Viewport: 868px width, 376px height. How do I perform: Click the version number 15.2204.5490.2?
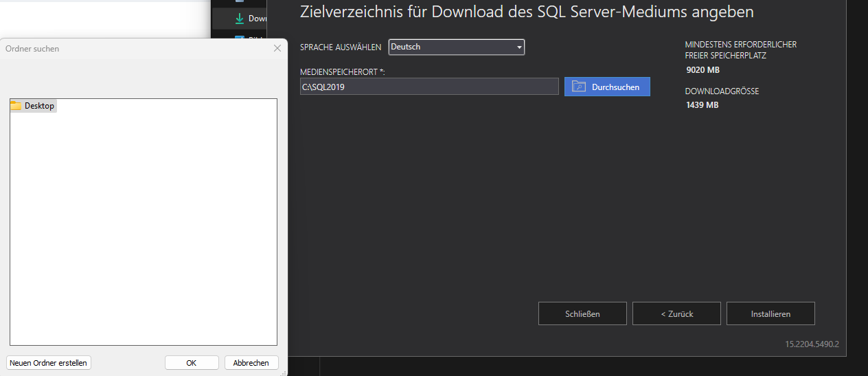(812, 344)
